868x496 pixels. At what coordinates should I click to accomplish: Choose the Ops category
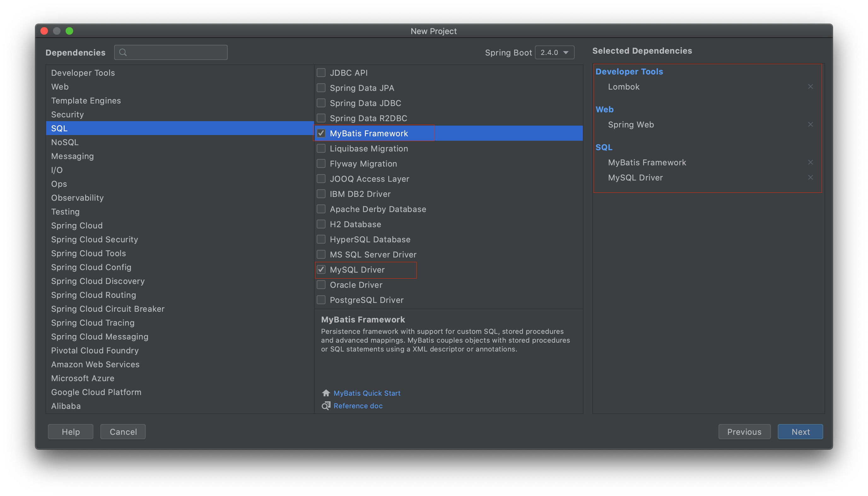pyautogui.click(x=180, y=184)
